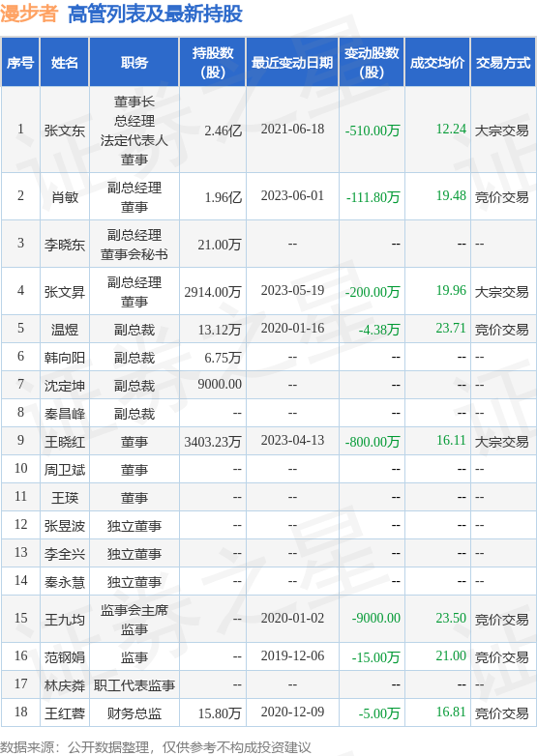Click the date 2020-12-09
The image size is (537, 756).
[292, 711]
